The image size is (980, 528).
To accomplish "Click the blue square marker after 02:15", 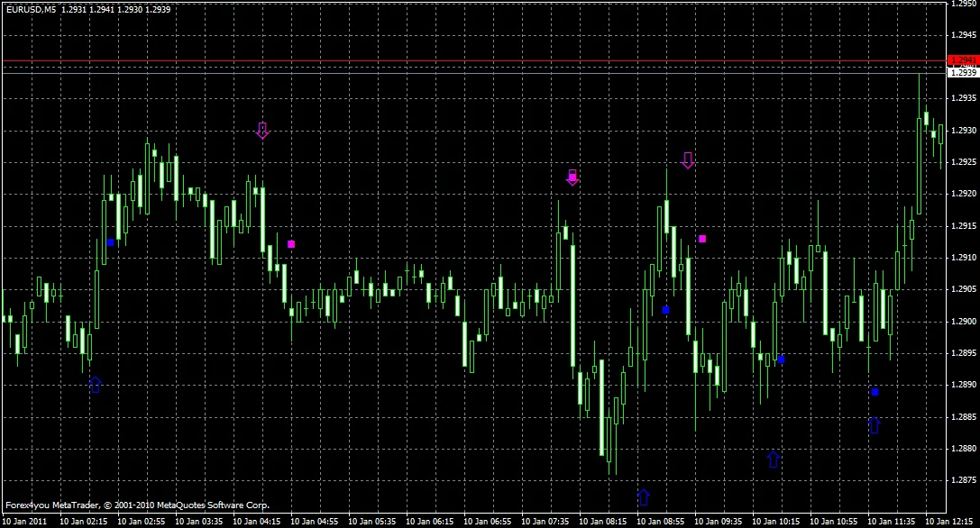I will tap(111, 241).
